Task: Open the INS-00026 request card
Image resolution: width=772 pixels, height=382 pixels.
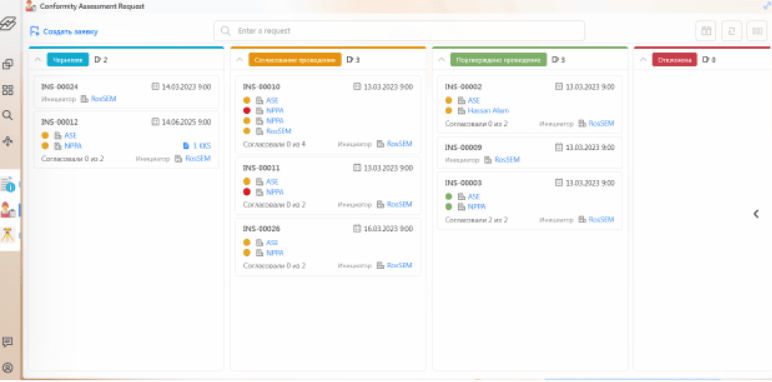Action: pos(328,247)
